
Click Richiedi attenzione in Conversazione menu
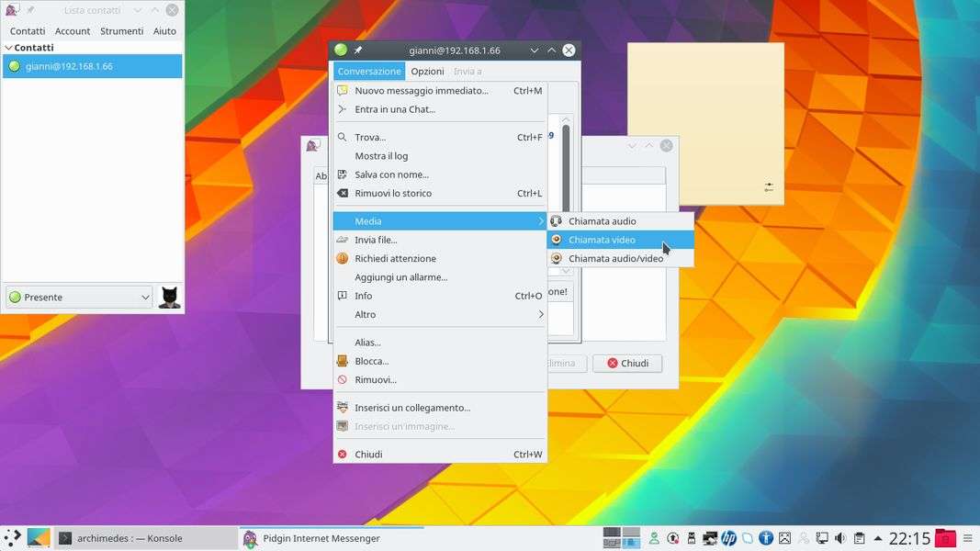pos(395,259)
